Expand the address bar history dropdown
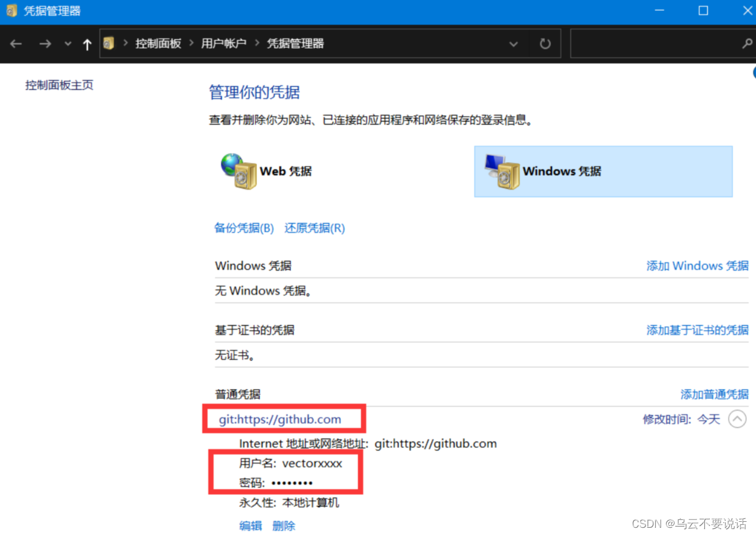 coord(514,44)
